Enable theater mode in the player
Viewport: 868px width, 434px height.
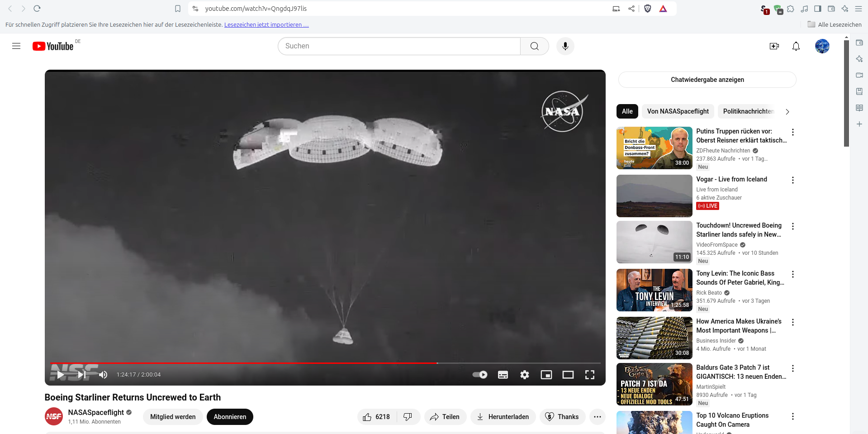pos(568,375)
